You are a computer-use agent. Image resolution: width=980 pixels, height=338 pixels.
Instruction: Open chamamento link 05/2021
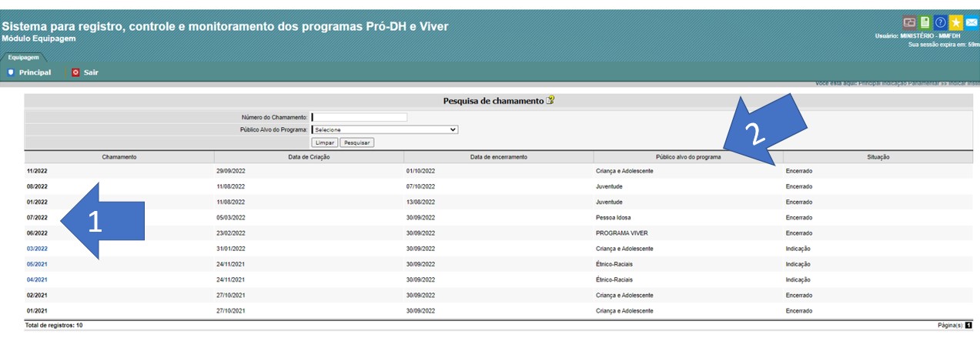point(37,264)
